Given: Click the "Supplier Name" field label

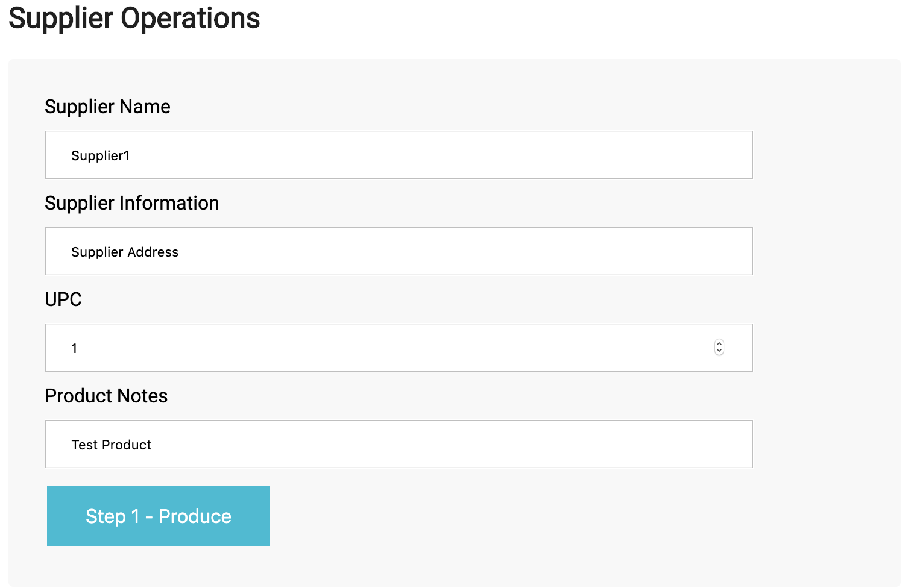Looking at the screenshot, I should tap(107, 107).
